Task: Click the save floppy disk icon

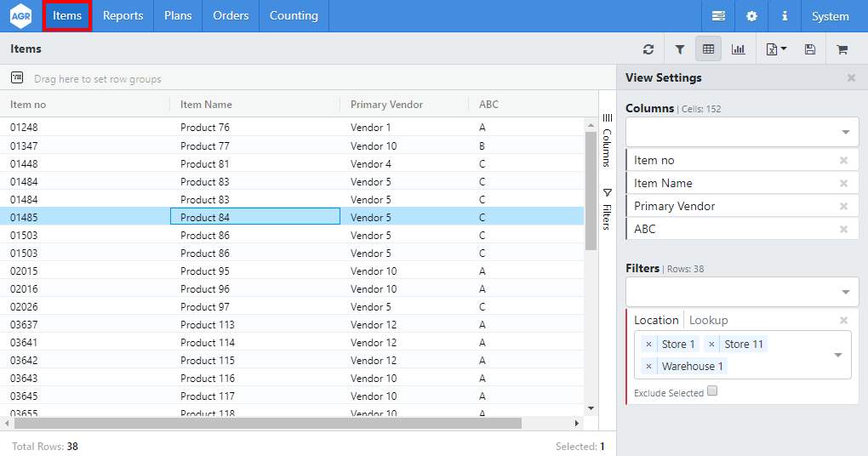Action: click(809, 49)
